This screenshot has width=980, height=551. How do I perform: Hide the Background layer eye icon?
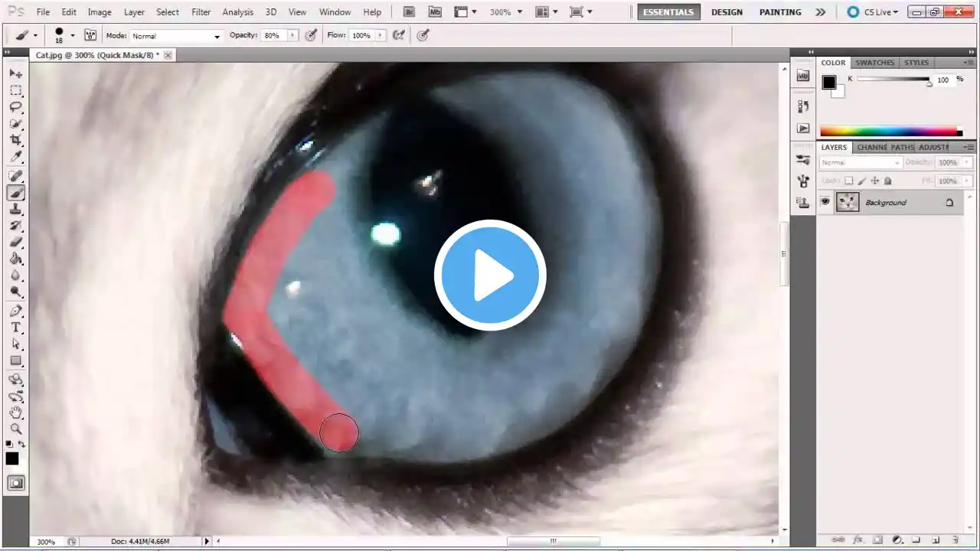(x=825, y=202)
